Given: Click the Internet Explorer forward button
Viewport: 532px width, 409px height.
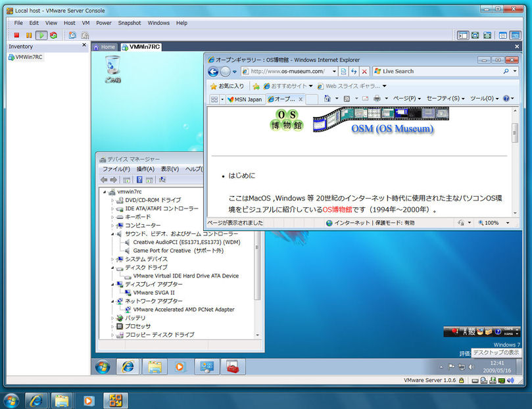Looking at the screenshot, I should (x=226, y=72).
